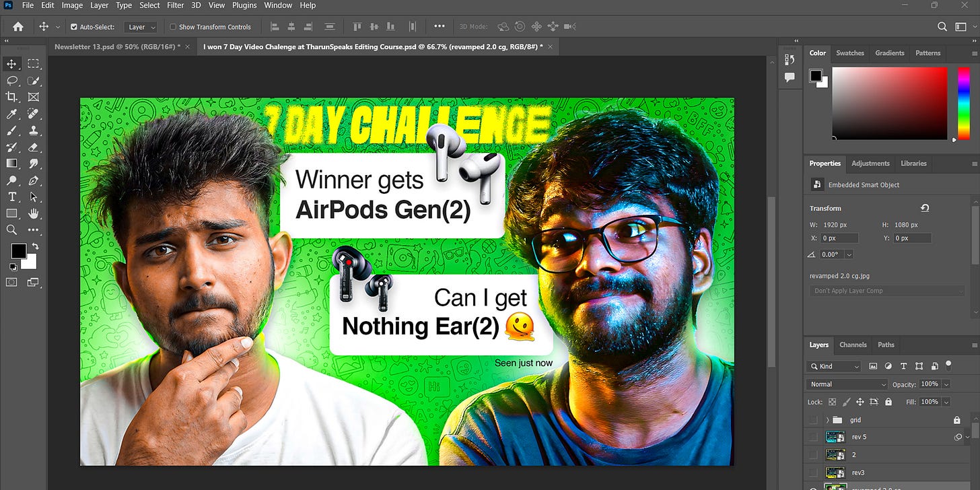Reset Transform icon in Properties panel

(x=925, y=209)
